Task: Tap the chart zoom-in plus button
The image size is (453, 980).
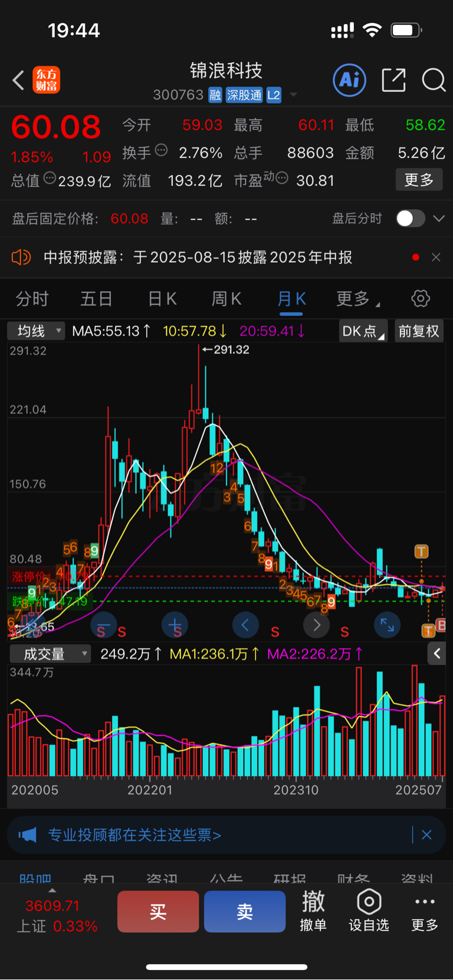Action: pos(175,625)
